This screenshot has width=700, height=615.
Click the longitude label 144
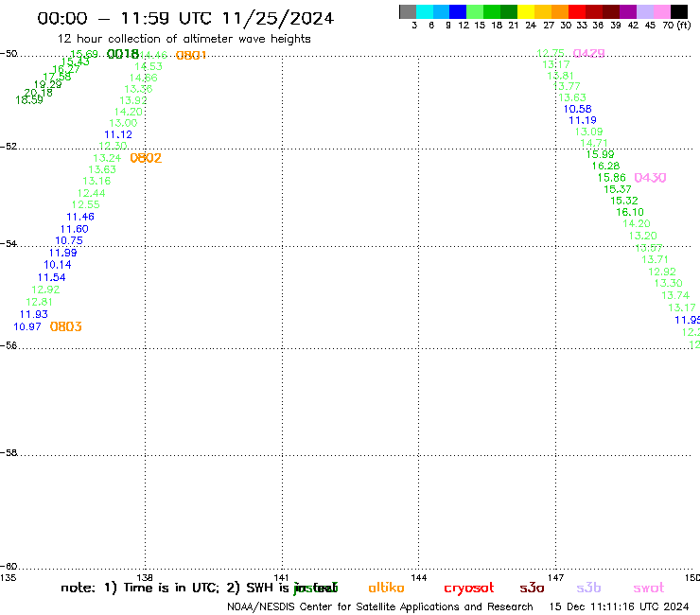coord(419,577)
